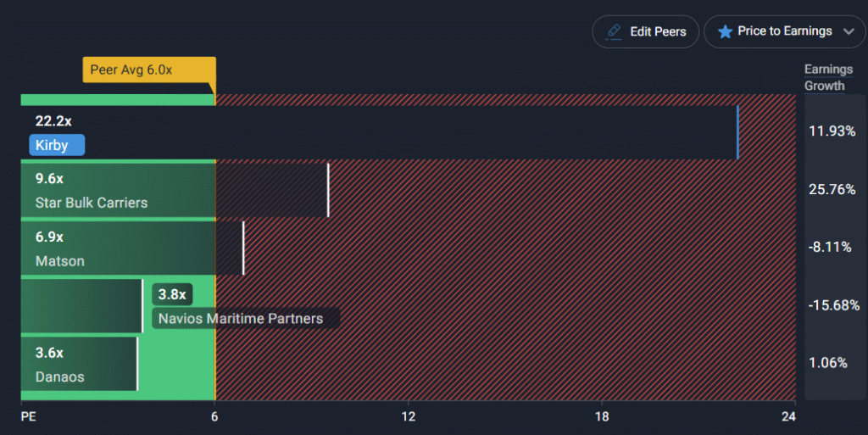
Task: Click the Star Bulk Carriers bar label
Action: [92, 203]
